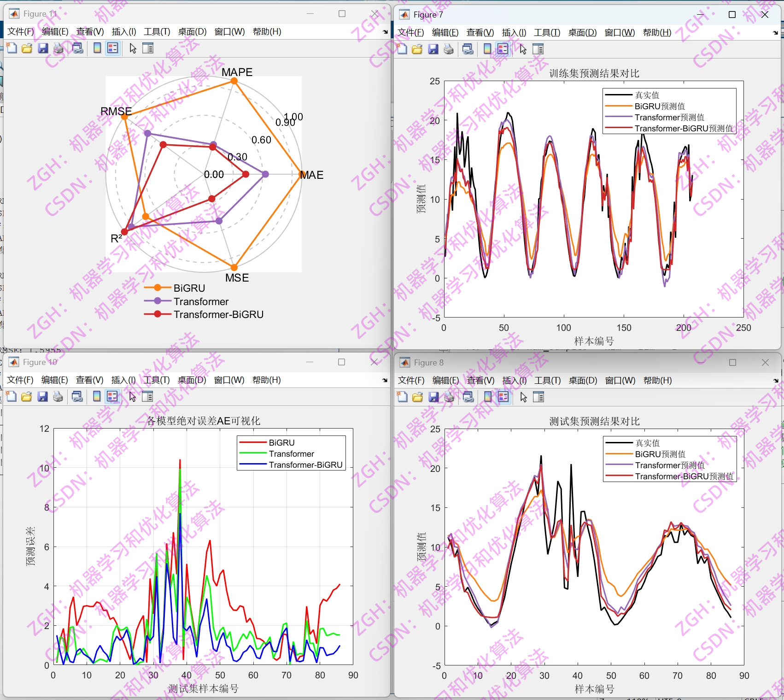Viewport: 784px width, 700px height.
Task: Toggle Insert Colorbar in Figure 10
Action: [97, 396]
